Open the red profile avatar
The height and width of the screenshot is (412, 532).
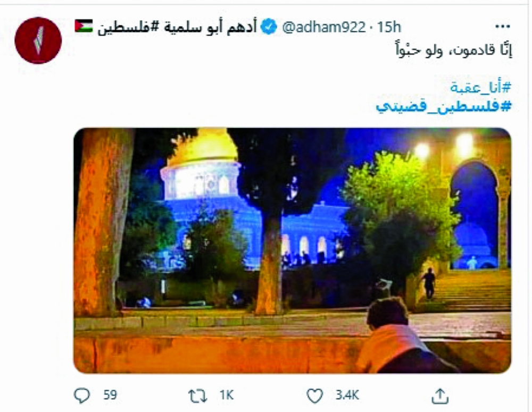point(38,40)
